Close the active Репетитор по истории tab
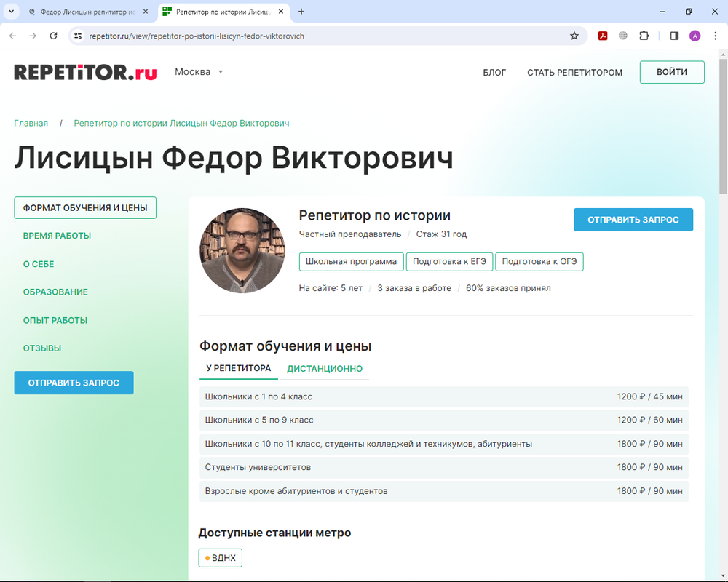The width and height of the screenshot is (728, 582). [x=281, y=12]
